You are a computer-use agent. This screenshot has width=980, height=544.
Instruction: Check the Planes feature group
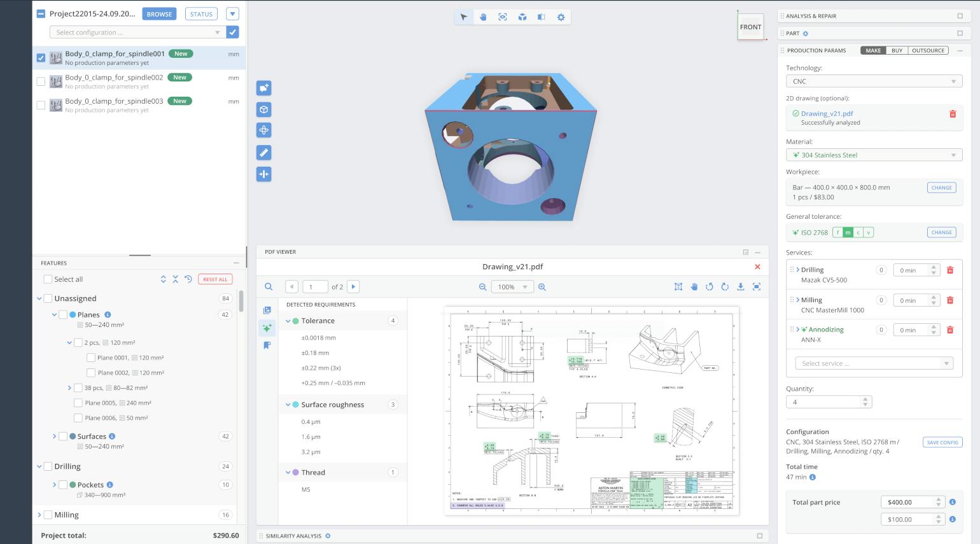[63, 315]
